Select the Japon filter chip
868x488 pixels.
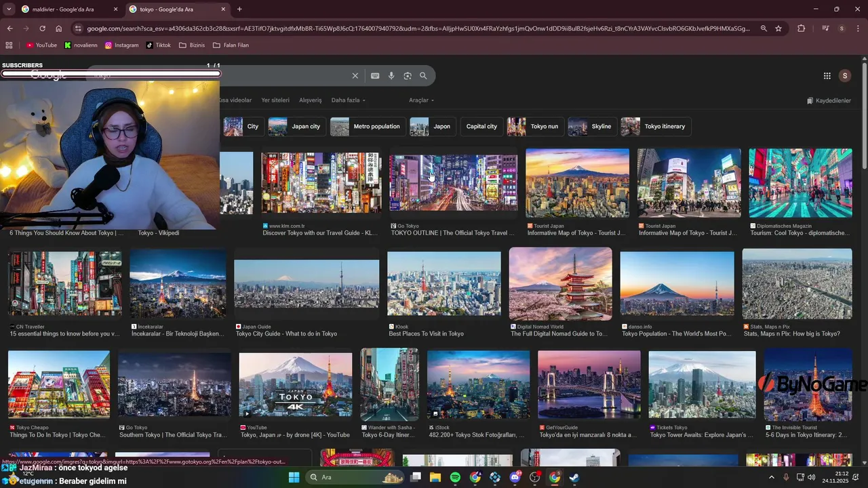click(x=432, y=127)
